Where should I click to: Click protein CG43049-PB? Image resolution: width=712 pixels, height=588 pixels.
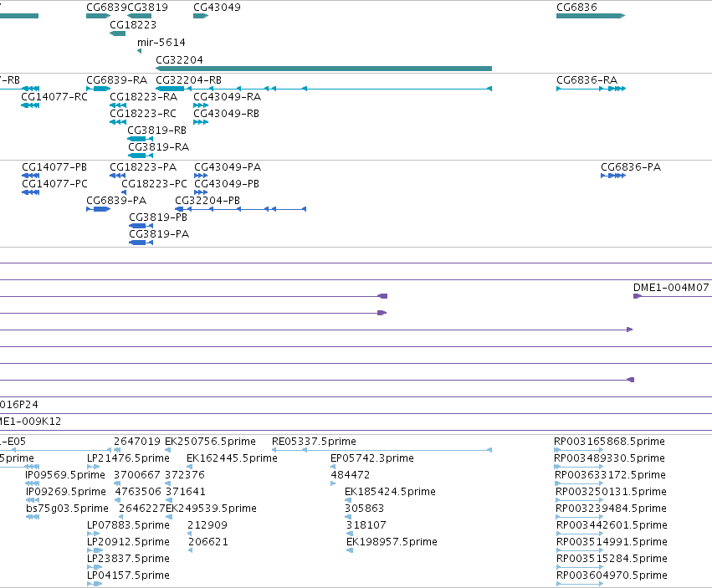[x=227, y=184]
